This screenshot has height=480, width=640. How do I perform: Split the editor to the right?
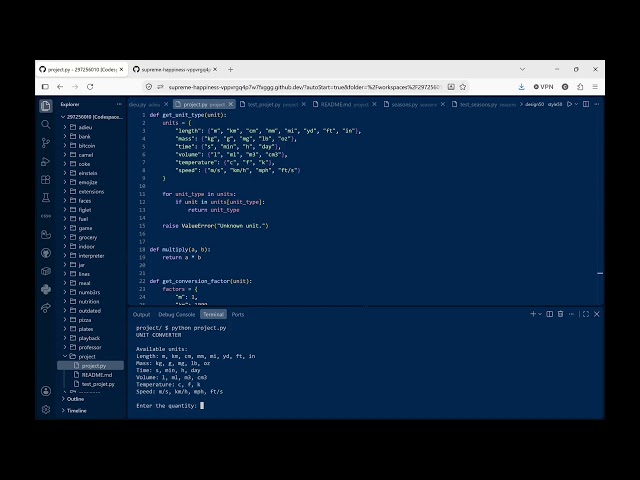click(x=586, y=104)
